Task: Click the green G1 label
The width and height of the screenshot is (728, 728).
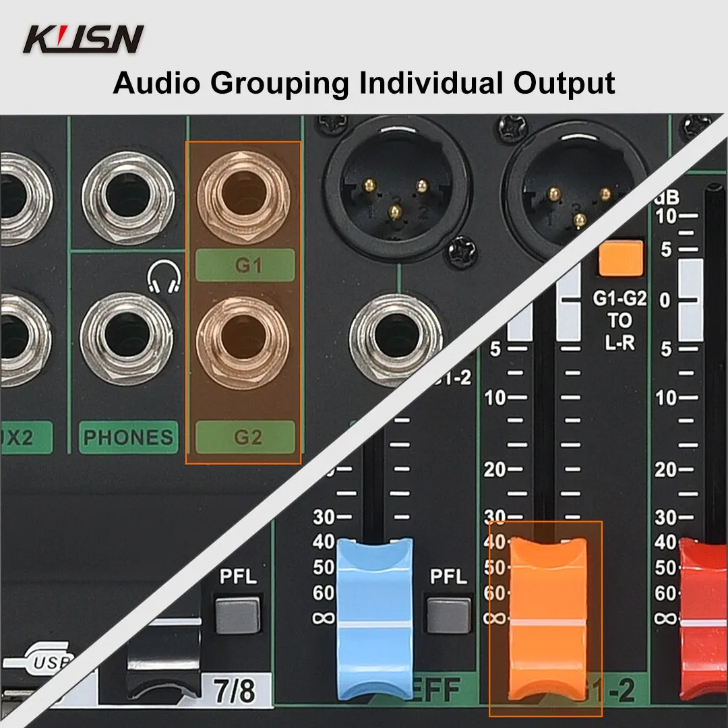Action: (x=245, y=265)
